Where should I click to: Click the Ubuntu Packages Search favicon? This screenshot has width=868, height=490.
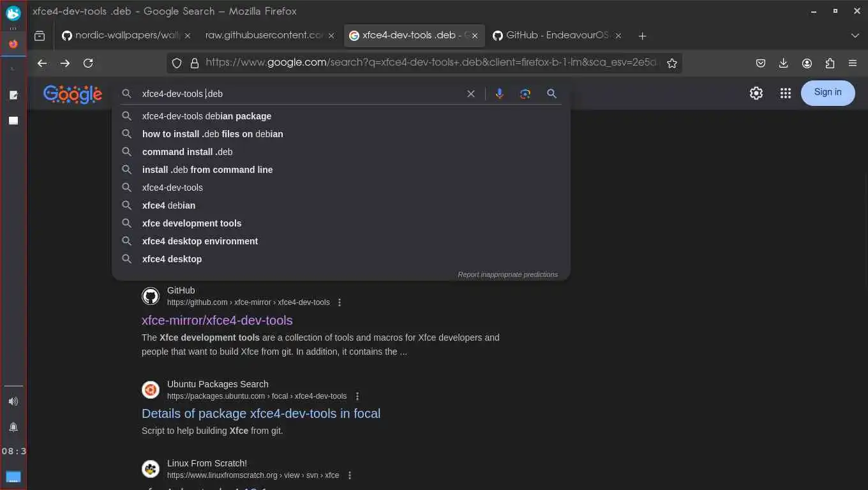pyautogui.click(x=151, y=390)
